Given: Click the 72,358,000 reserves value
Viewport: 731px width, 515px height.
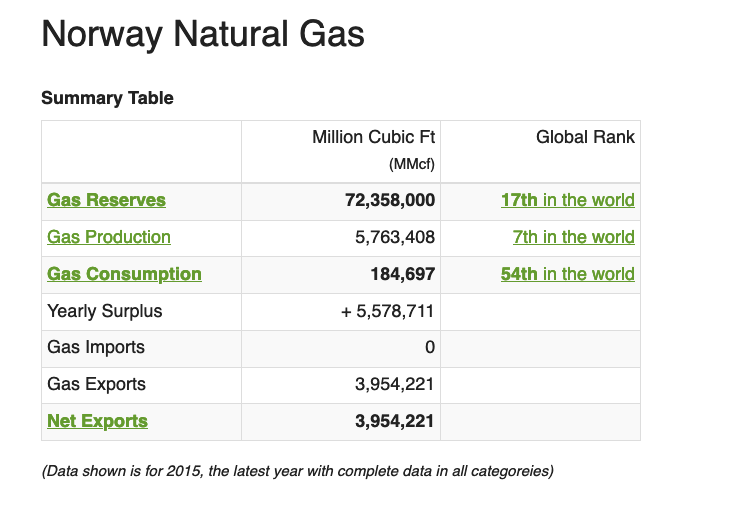Looking at the screenshot, I should point(389,200).
